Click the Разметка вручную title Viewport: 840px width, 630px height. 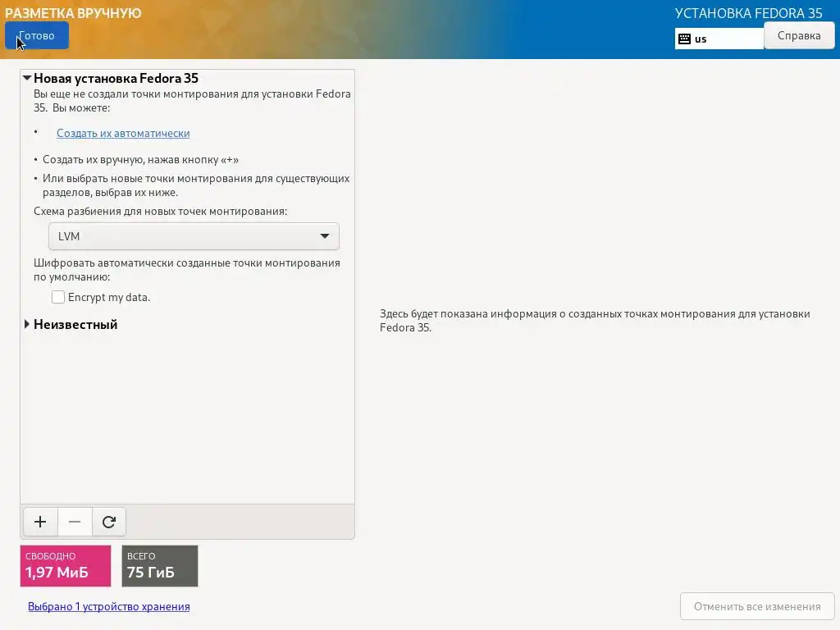pyautogui.click(x=73, y=13)
